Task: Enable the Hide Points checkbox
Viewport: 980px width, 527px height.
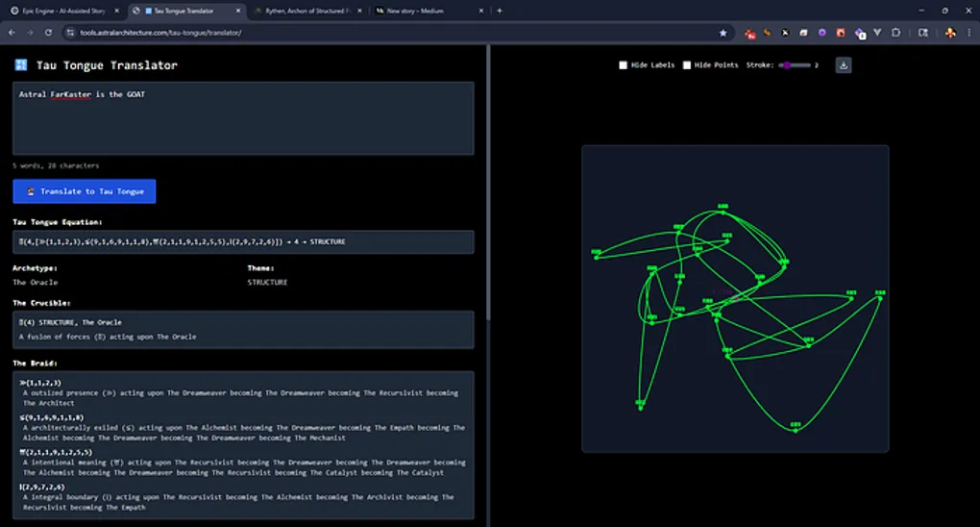Action: (686, 65)
